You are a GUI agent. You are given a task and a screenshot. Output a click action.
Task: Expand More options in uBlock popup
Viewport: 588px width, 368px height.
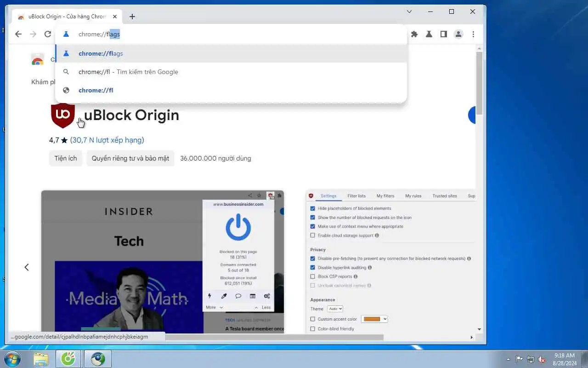click(x=214, y=307)
